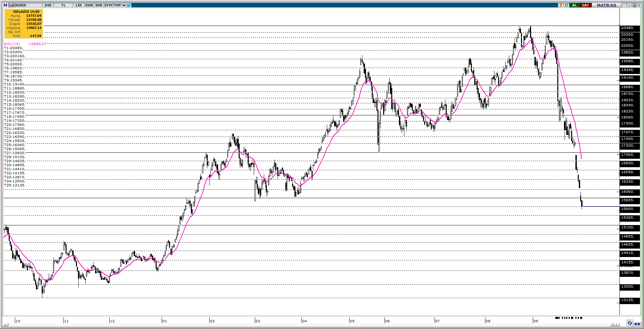
Task: Click the T18:17490 level label
Action: (14, 117)
